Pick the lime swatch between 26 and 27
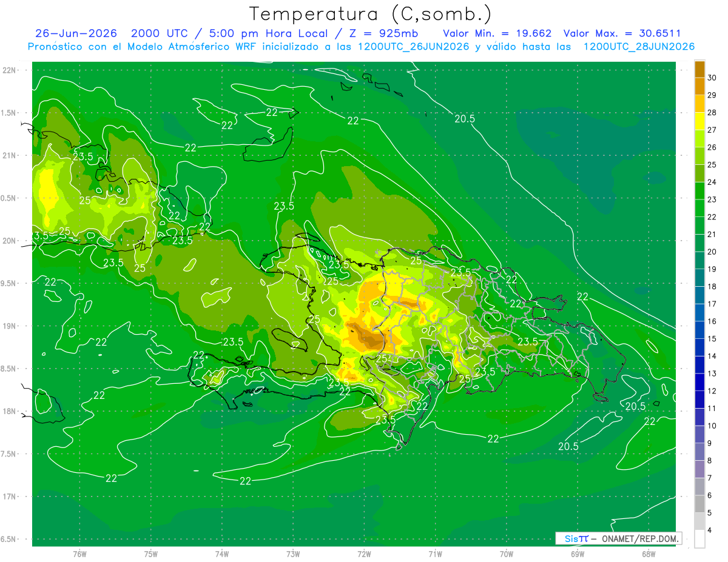The image size is (728, 562). point(699,138)
